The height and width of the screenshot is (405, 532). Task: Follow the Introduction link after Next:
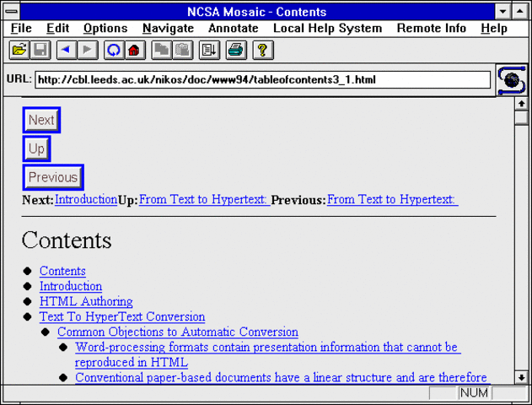click(x=86, y=199)
